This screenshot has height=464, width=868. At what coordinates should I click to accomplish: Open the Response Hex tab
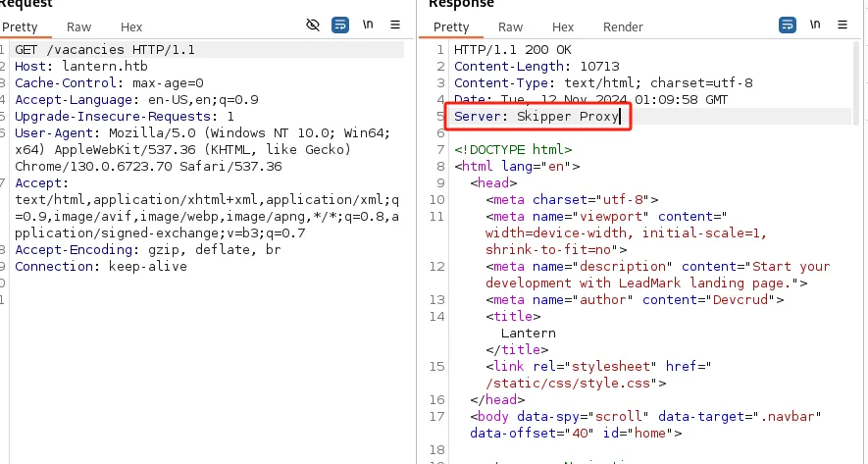pyautogui.click(x=562, y=26)
